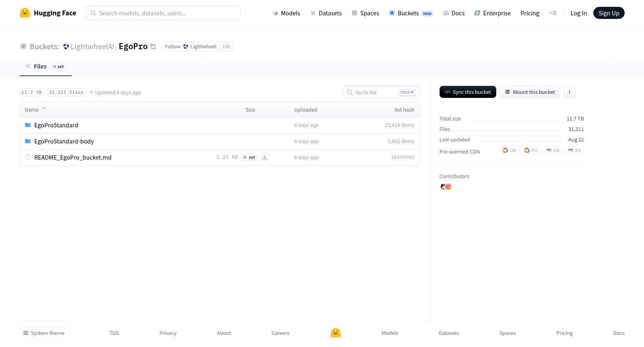This screenshot has width=644, height=347.
Task: Click the README file document icon
Action: (28, 157)
